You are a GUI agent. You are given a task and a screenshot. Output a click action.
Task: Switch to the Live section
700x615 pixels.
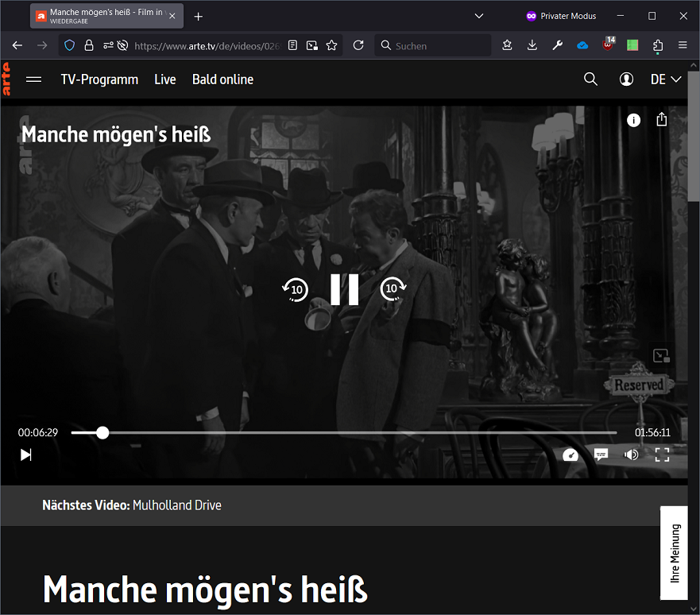164,79
